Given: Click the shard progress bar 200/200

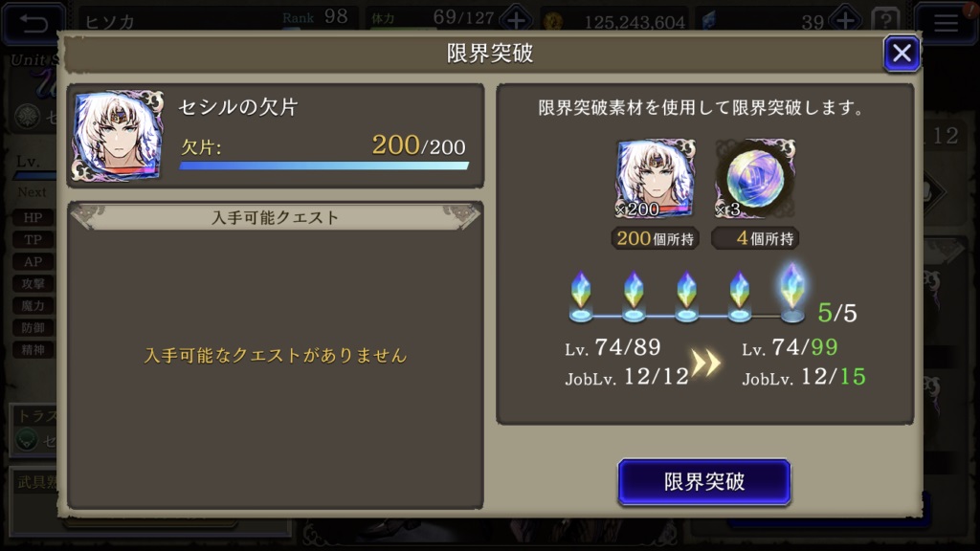Looking at the screenshot, I should click(323, 165).
